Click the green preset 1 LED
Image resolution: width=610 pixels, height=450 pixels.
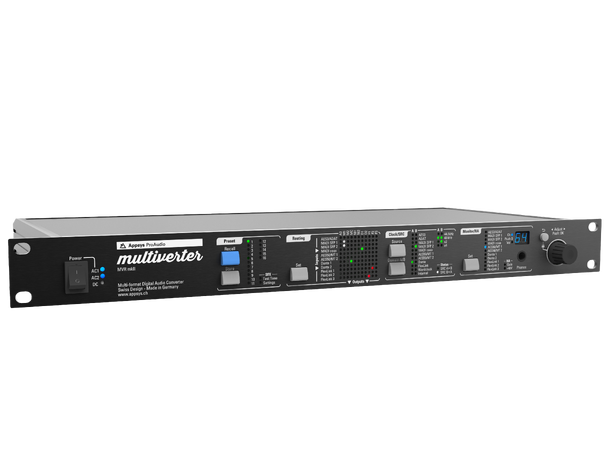click(248, 242)
